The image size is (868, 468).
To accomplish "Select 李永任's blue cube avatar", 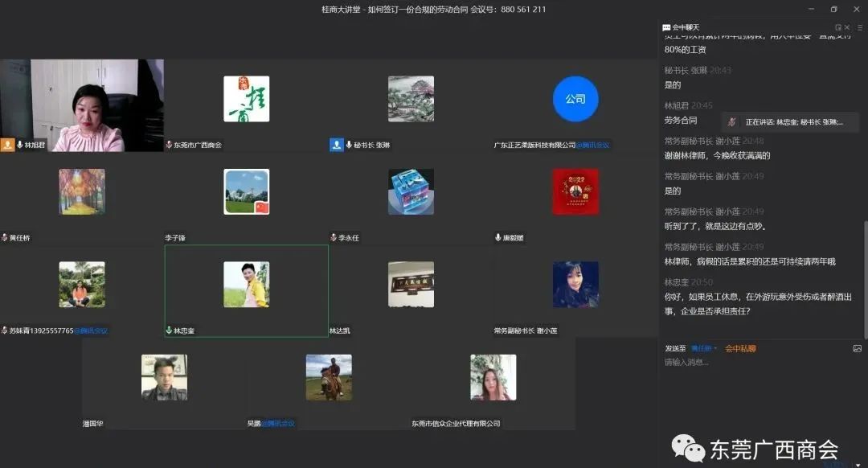I will [411, 191].
